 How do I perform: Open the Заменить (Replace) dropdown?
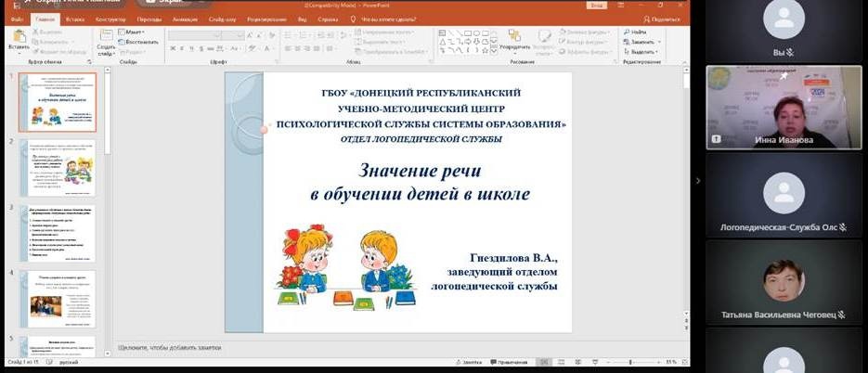point(642,42)
